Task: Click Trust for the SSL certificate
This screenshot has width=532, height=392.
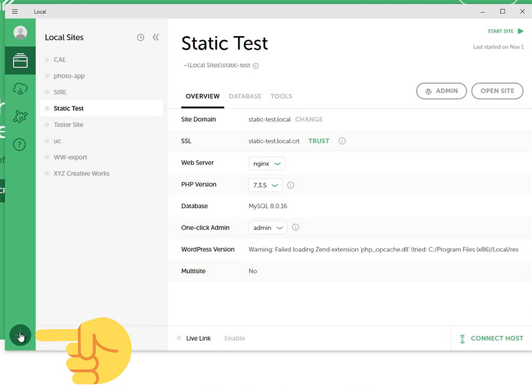Action: tap(319, 141)
